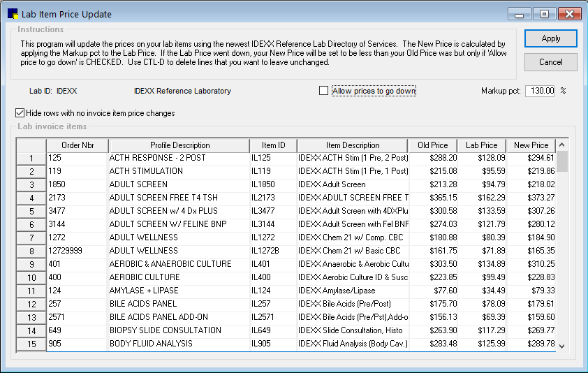Click Old Price cell $263.90
Screen dimensions: 588x373
[x=433, y=330]
